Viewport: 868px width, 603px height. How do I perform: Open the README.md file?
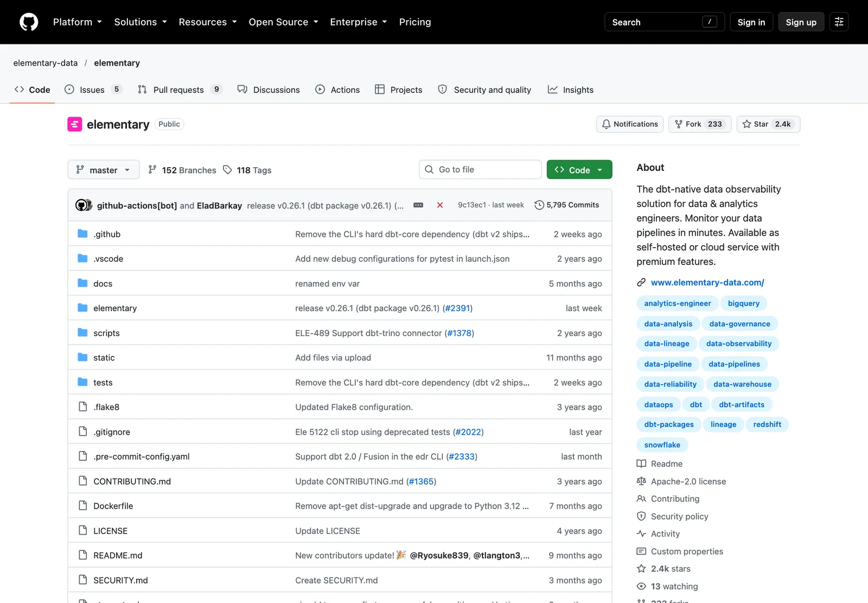pos(118,556)
